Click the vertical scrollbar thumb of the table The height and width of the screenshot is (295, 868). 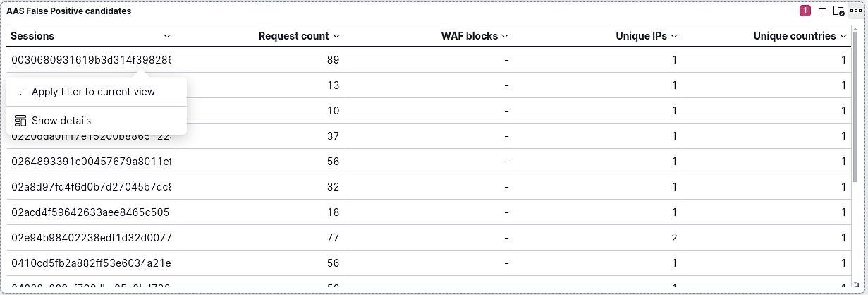click(855, 116)
